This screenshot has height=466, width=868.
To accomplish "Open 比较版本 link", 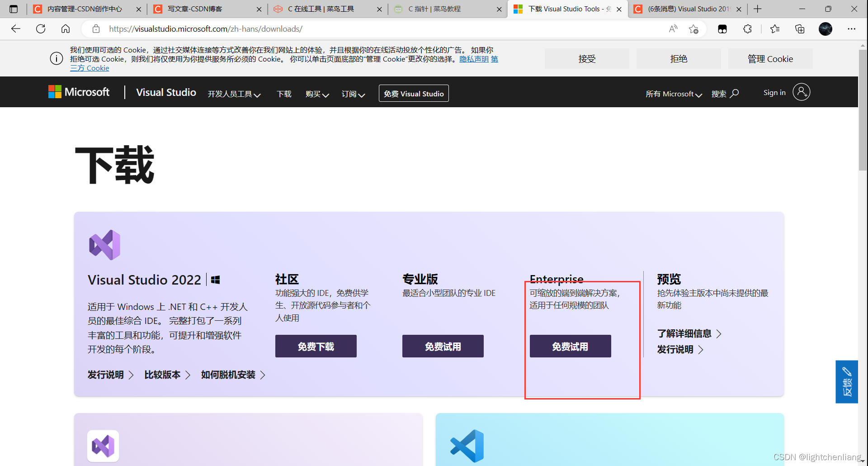I will point(167,375).
